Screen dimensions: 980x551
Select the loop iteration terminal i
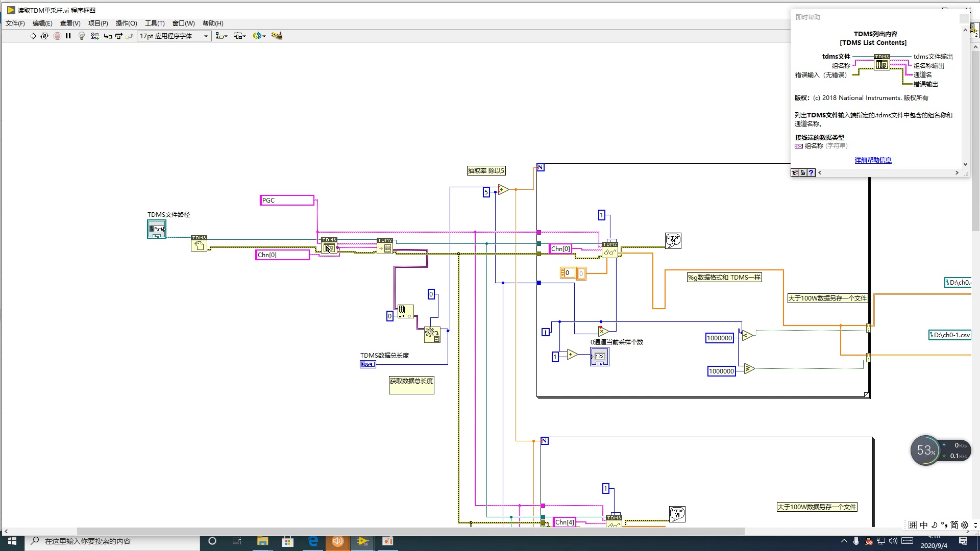[x=546, y=332]
